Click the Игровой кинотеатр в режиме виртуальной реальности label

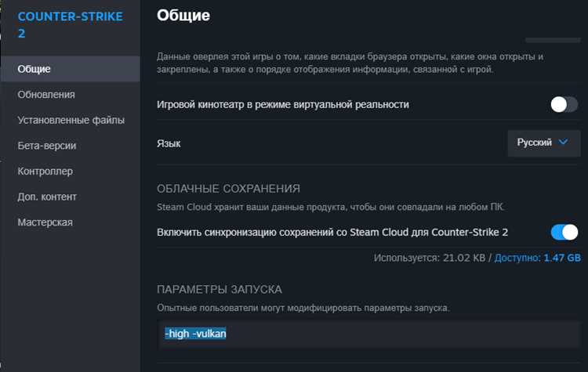(x=283, y=104)
